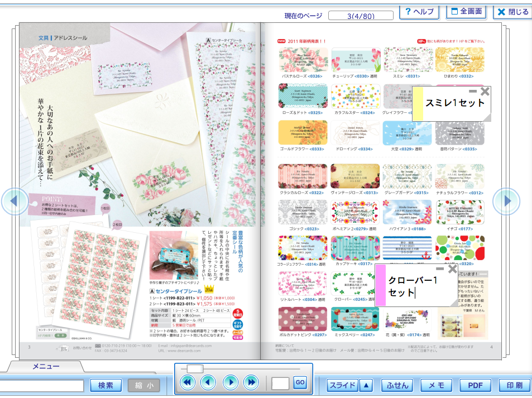The image size is (532, 398).
Task: Click the クローバー1セット note text area
Action: tap(413, 286)
